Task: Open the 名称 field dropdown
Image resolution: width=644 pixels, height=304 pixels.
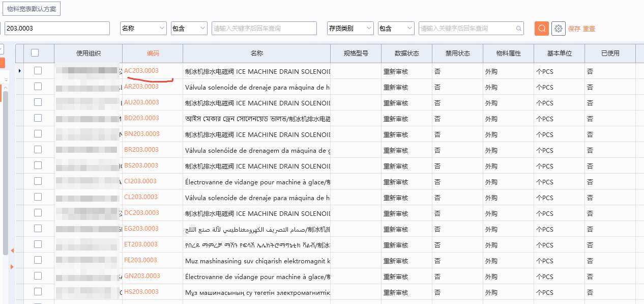Action: 143,29
